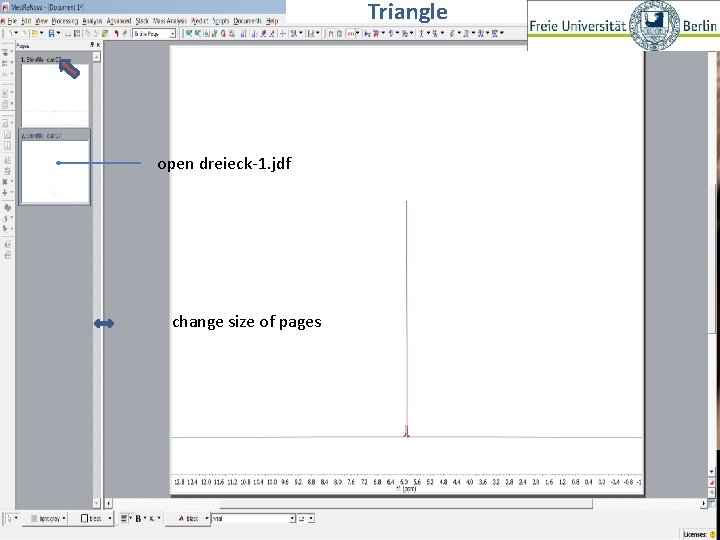This screenshot has width=720, height=540.
Task: Open the Predict menu
Action: [x=200, y=21]
